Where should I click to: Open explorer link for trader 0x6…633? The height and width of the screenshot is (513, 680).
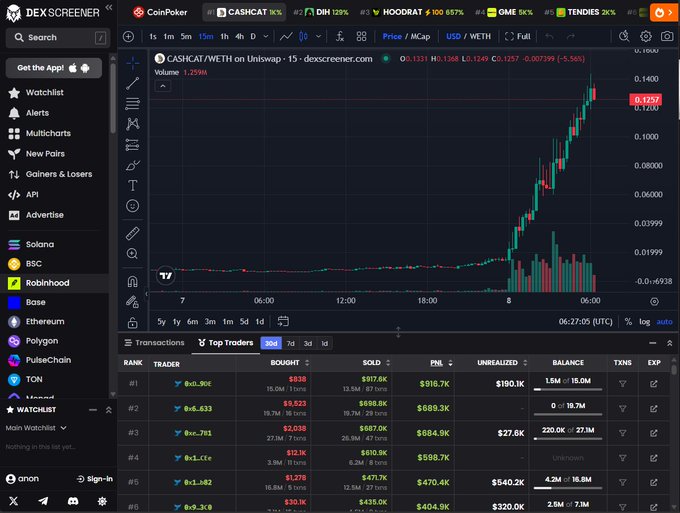(654, 408)
